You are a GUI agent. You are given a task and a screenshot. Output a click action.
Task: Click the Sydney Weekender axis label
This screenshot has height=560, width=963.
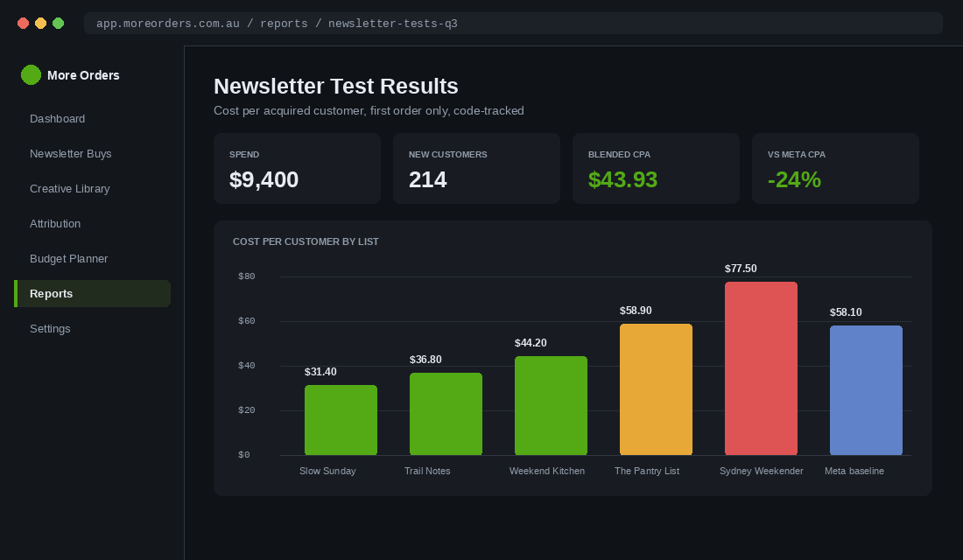coord(762,471)
